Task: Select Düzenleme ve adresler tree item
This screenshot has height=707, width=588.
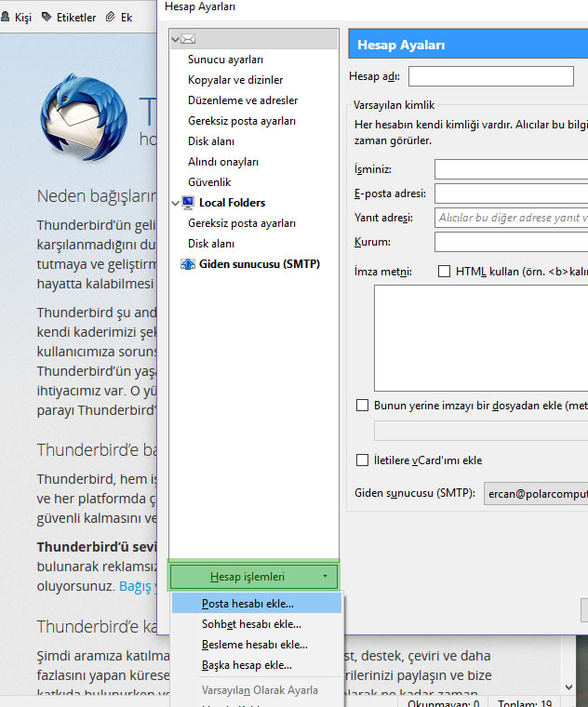Action: 243,100
